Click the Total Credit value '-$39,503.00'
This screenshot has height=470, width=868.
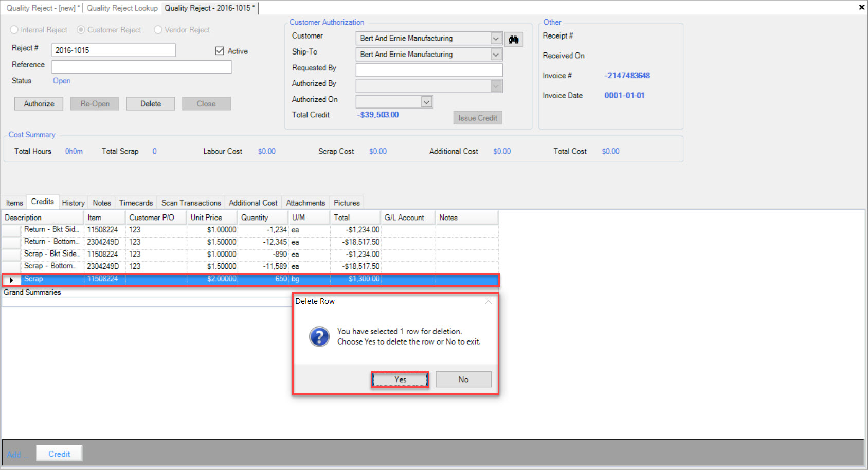(378, 115)
